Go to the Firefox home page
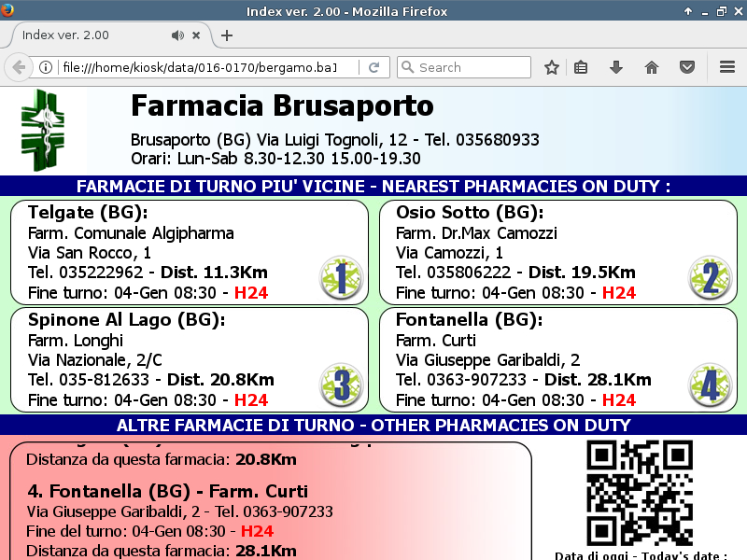747x560 pixels. coord(652,67)
